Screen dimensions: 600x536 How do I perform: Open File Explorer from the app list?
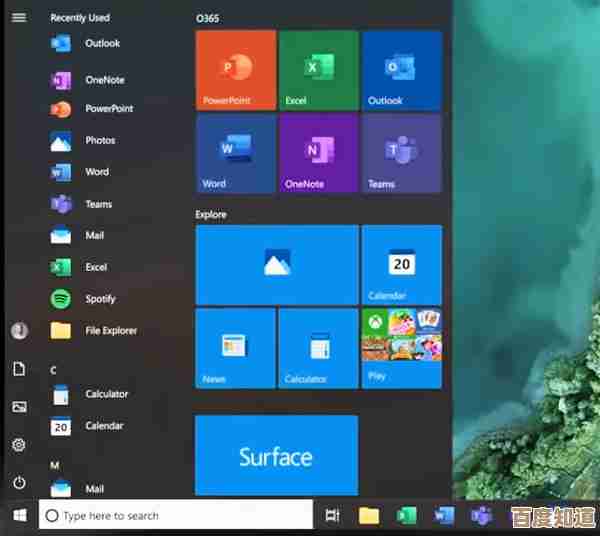pos(93,331)
